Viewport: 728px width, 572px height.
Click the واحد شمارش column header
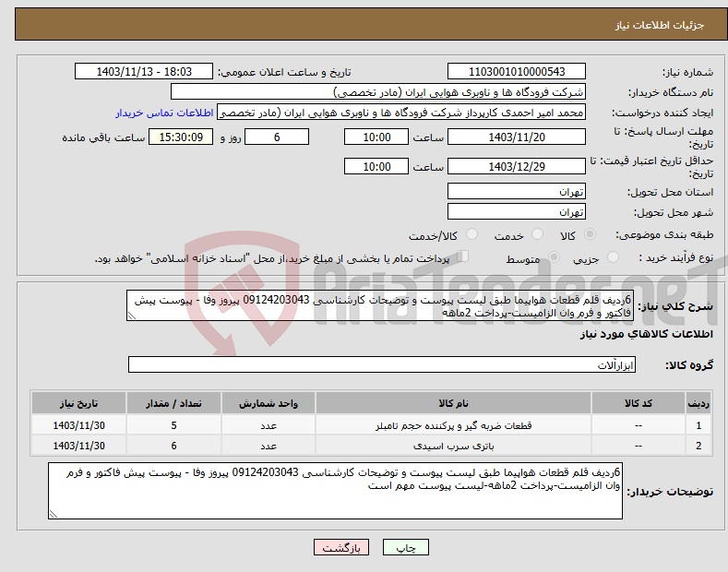coord(269,403)
